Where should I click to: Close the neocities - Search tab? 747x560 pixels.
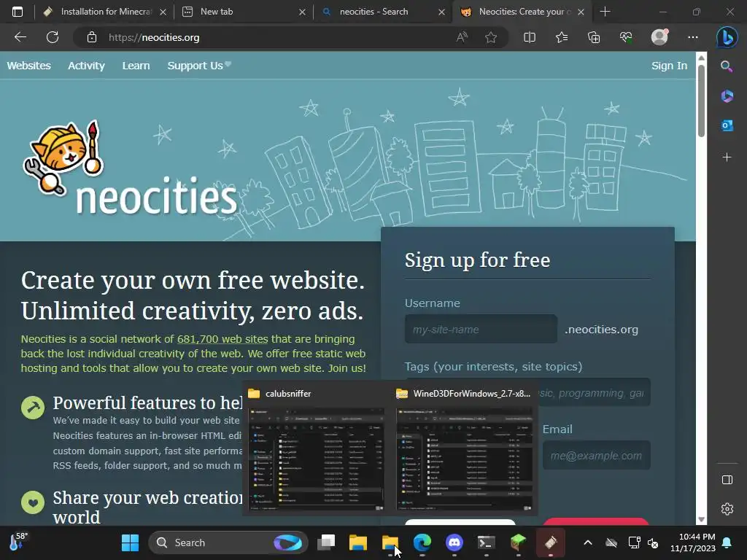click(441, 12)
